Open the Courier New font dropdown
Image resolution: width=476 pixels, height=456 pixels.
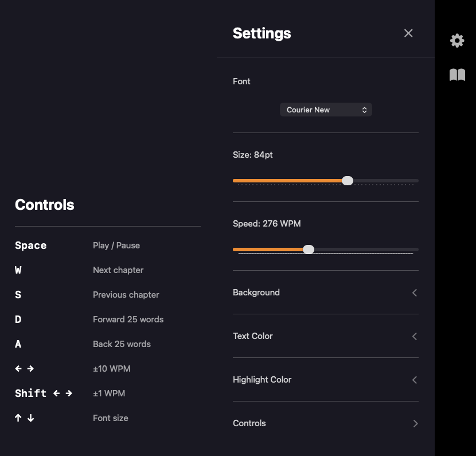326,110
